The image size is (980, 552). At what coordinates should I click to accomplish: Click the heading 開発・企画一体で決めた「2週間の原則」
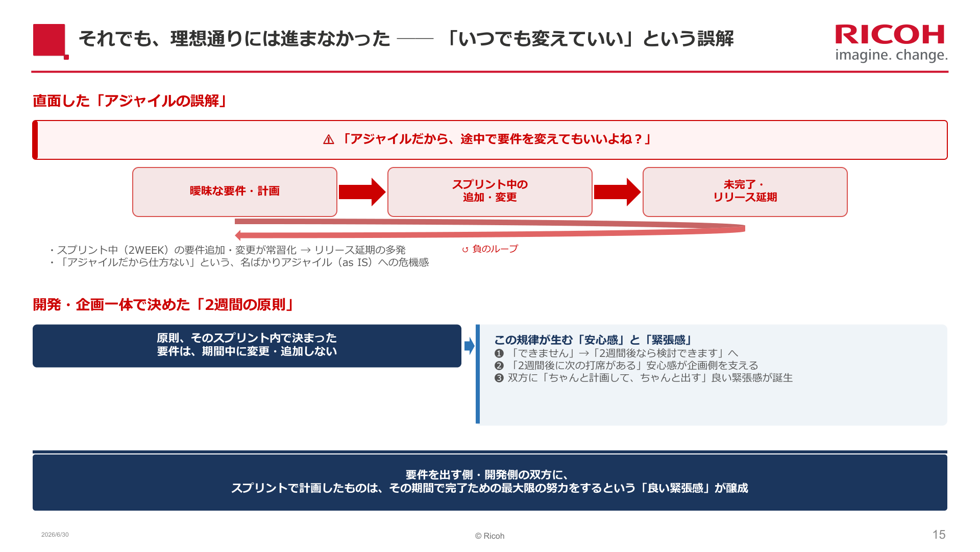(164, 304)
